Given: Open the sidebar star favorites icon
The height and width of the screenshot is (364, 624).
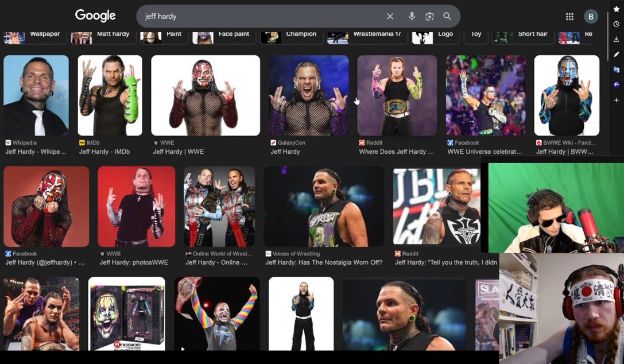Looking at the screenshot, I should [617, 9].
